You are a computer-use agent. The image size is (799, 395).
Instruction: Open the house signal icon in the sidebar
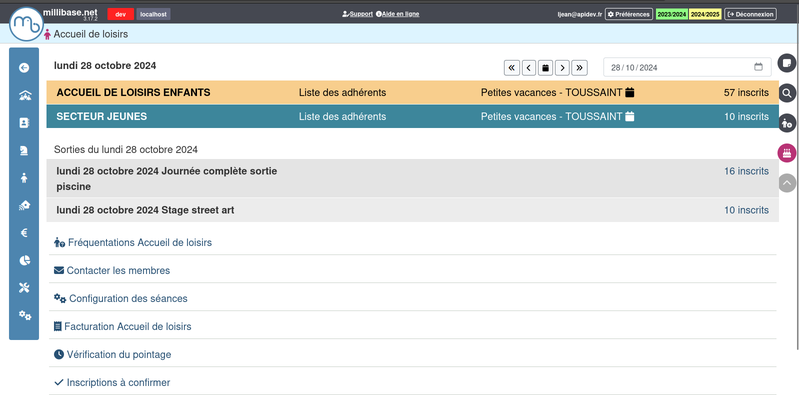click(x=24, y=205)
